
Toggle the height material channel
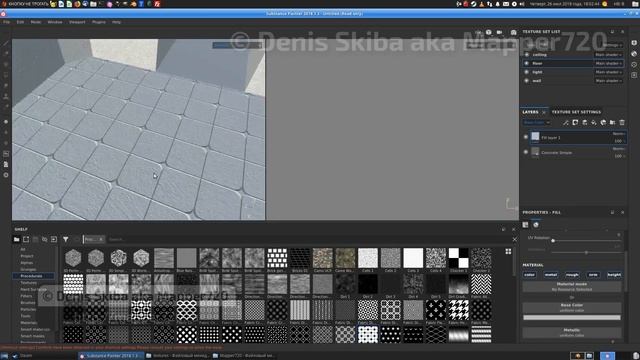click(614, 275)
